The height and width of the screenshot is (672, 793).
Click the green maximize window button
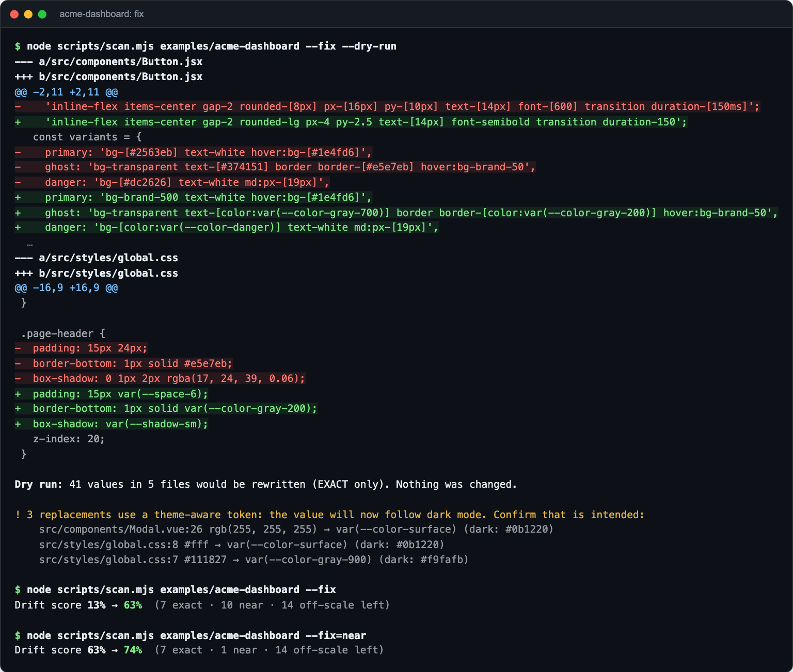coord(42,14)
